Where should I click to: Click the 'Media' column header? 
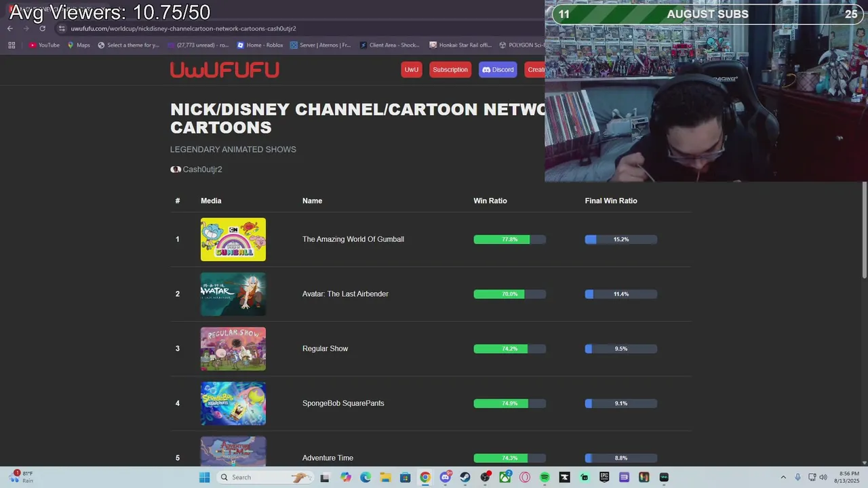pyautogui.click(x=211, y=201)
